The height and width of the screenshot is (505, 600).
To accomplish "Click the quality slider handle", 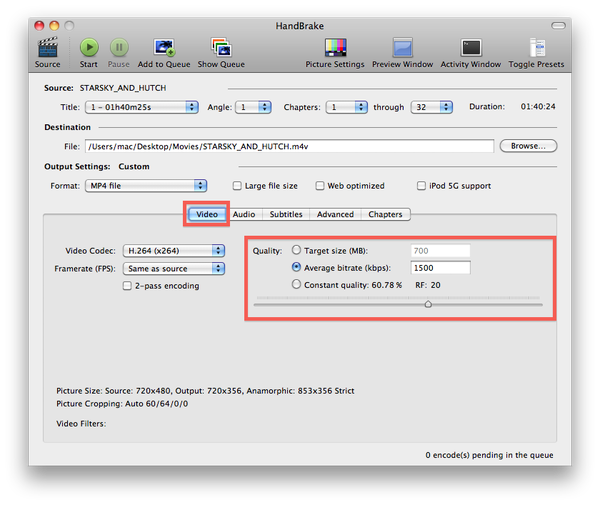I will point(428,304).
